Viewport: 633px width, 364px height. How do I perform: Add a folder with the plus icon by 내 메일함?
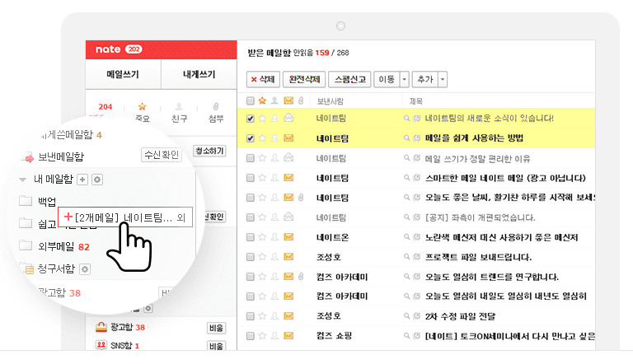pos(82,180)
